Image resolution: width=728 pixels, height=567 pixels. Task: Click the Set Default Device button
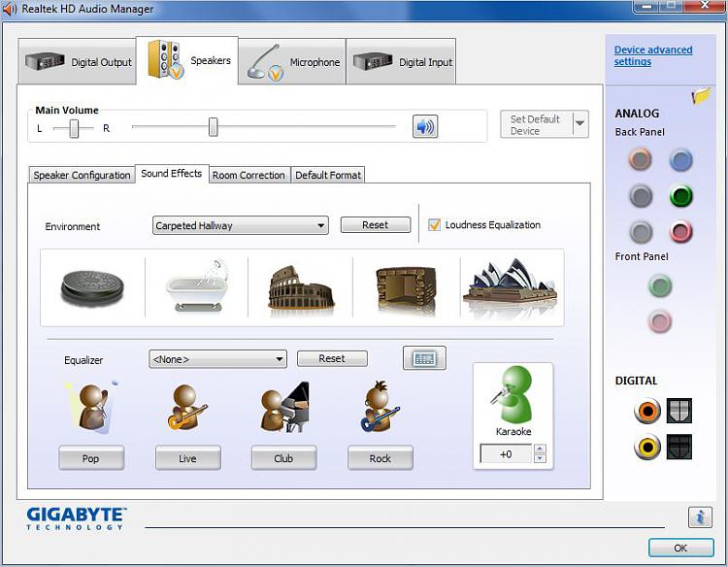pos(537,124)
